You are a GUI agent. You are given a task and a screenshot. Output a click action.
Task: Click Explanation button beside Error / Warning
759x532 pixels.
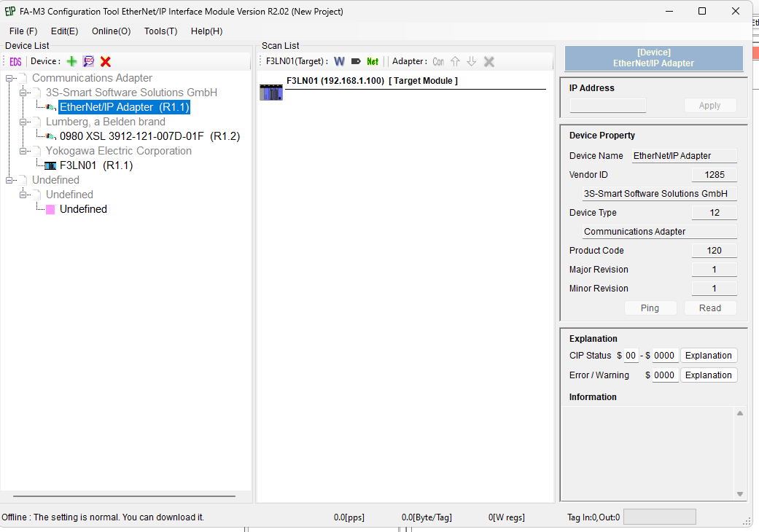[x=709, y=375]
